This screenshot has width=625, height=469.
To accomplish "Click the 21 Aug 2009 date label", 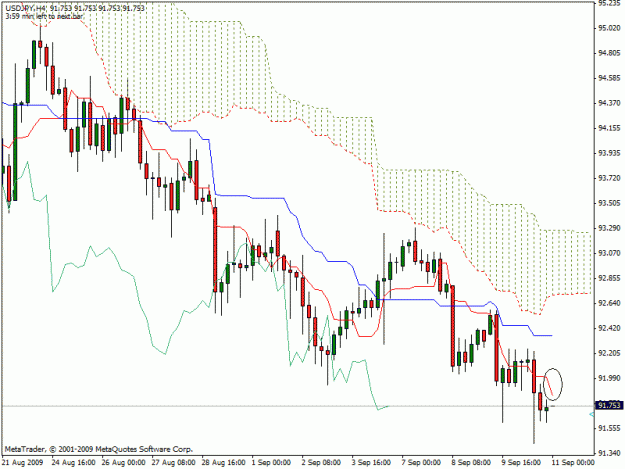I will tap(22, 463).
